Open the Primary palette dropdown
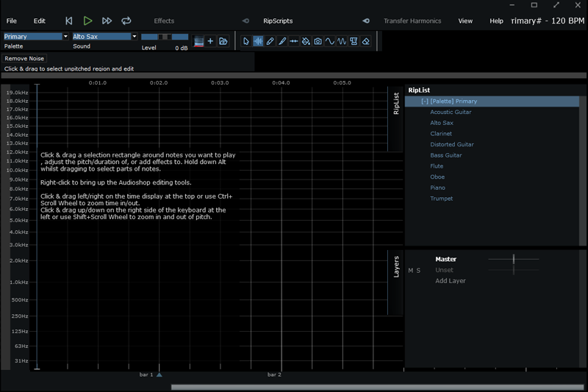The image size is (588, 392). [x=65, y=36]
